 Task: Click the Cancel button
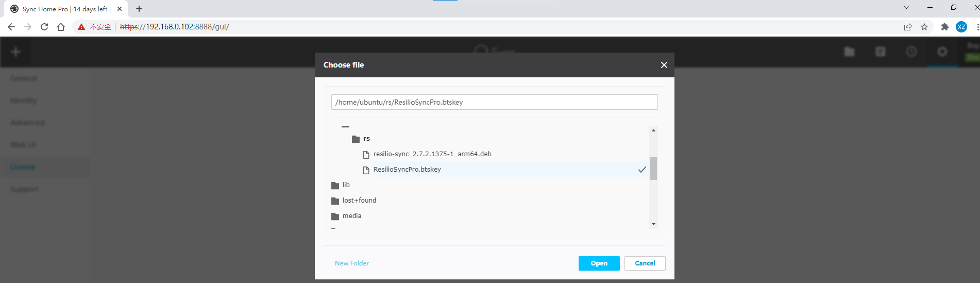click(645, 263)
